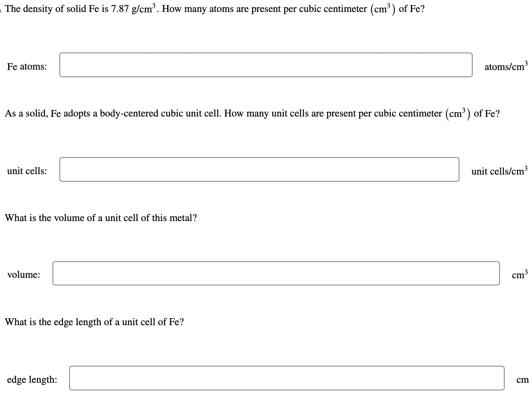Click the body-centered cubic question text
Viewport: 532px width, 393px height.
pyautogui.click(x=252, y=113)
